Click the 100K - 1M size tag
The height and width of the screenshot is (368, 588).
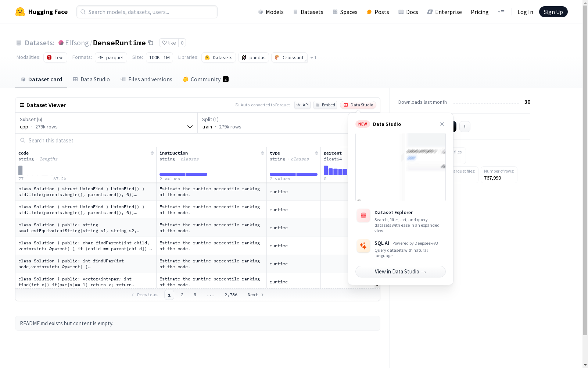[x=159, y=57]
